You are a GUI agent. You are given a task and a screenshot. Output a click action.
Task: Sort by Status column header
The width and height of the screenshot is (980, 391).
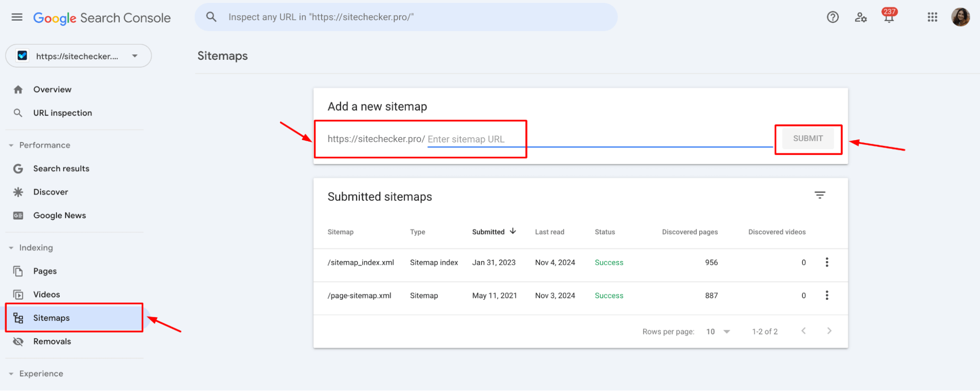click(x=604, y=232)
